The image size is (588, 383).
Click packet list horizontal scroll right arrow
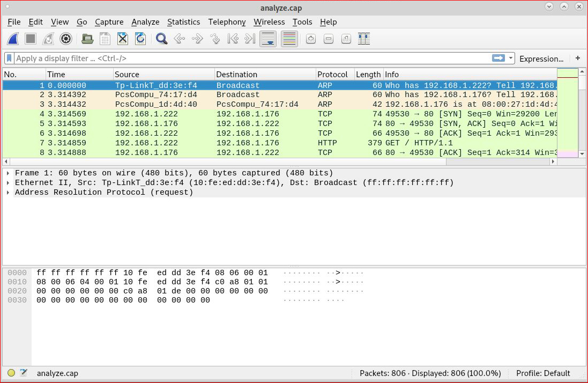click(553, 161)
